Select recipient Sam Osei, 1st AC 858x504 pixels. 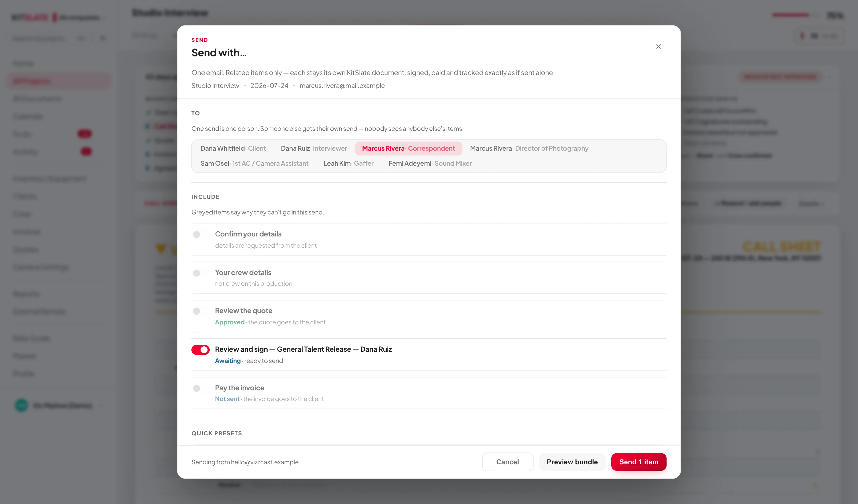(254, 164)
